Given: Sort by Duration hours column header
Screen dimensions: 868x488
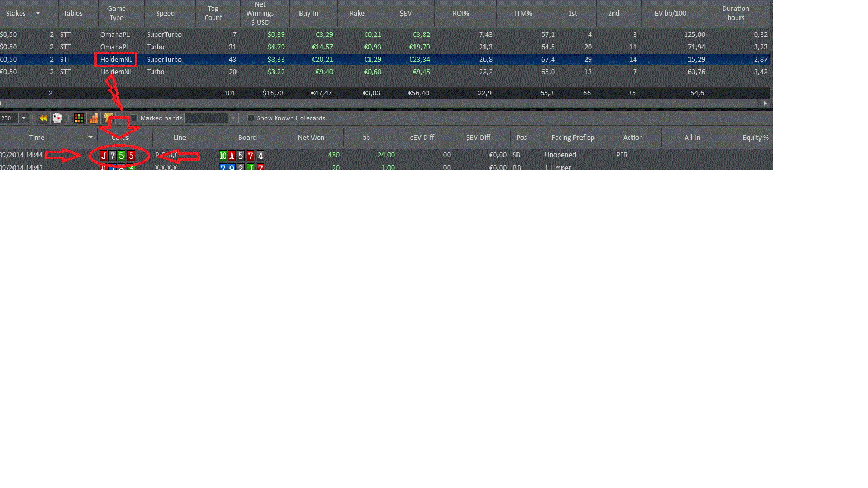Looking at the screenshot, I should pyautogui.click(x=736, y=13).
